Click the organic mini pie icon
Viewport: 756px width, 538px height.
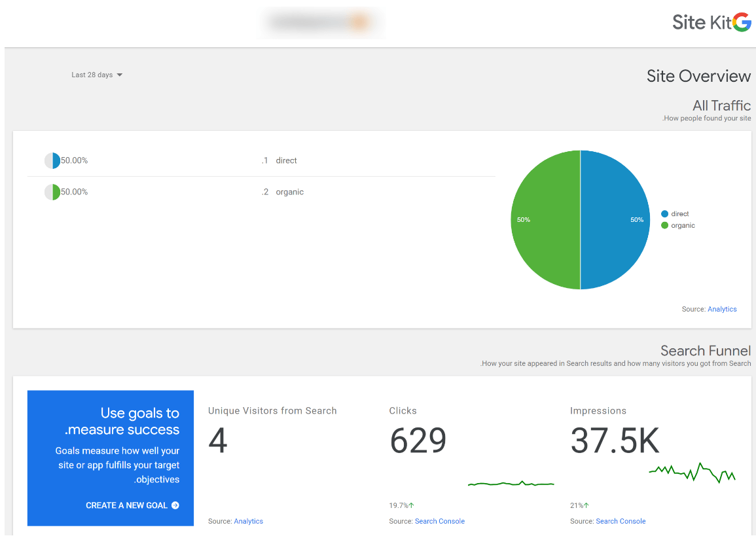tap(52, 192)
